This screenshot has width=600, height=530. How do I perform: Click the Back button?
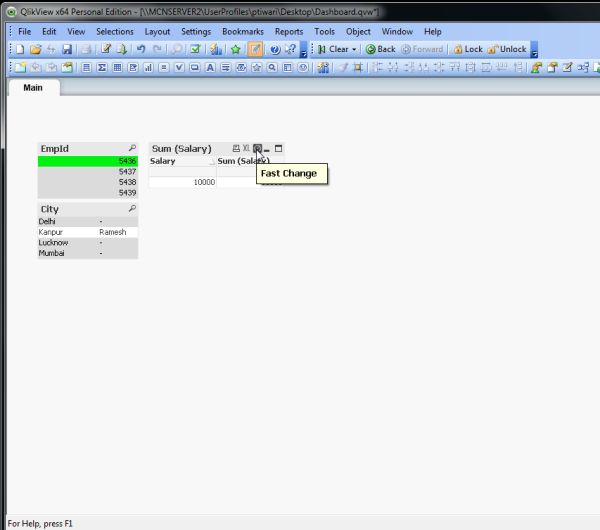tap(380, 49)
